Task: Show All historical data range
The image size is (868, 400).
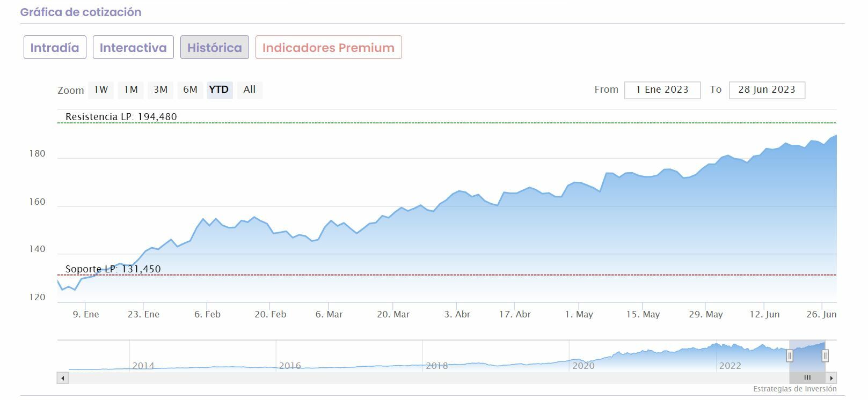Action: coord(249,90)
